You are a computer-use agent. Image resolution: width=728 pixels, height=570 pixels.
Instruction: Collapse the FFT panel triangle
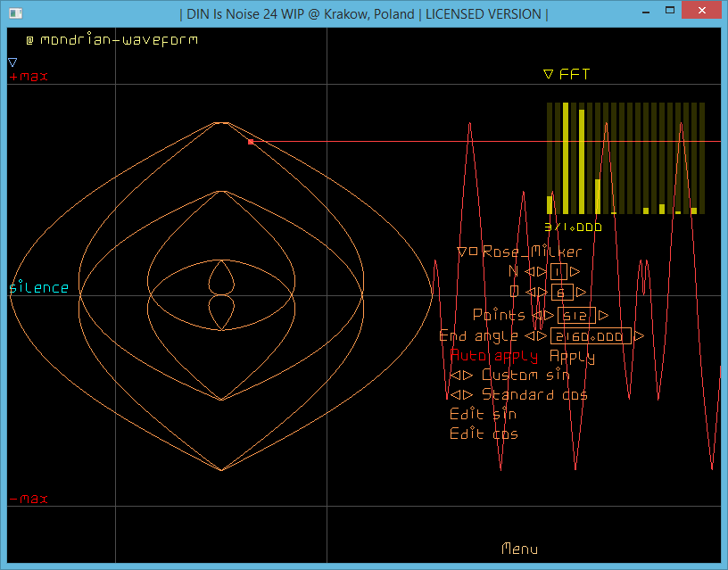click(549, 75)
